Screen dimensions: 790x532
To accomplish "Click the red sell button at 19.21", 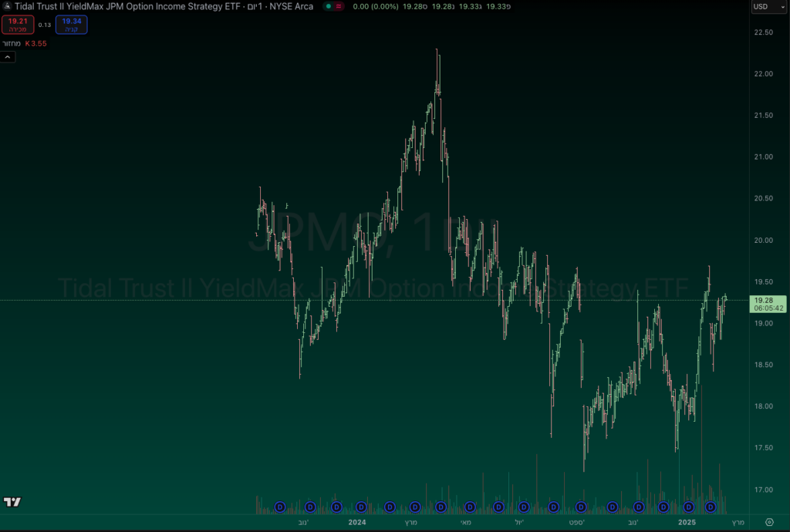I will pos(16,25).
